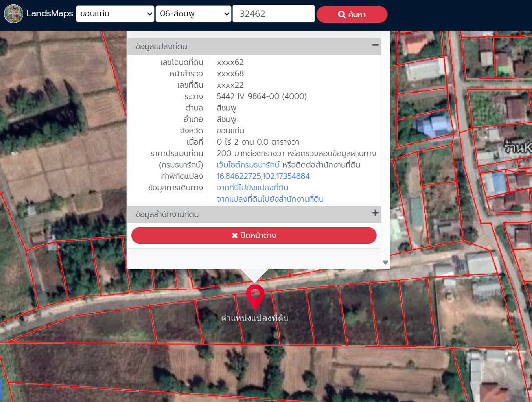Click the LandsMaps title text
Screen dimensions: 532x402
point(49,14)
